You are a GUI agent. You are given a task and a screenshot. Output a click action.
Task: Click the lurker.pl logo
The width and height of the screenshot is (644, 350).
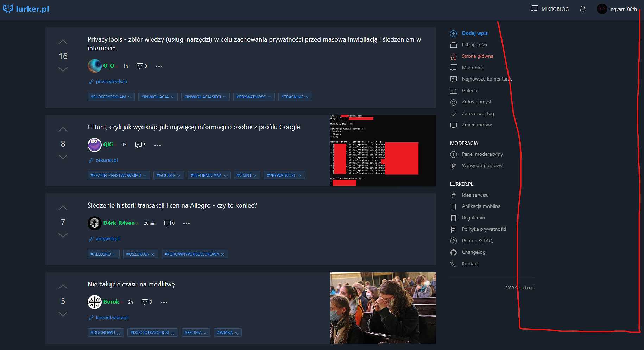(x=26, y=9)
